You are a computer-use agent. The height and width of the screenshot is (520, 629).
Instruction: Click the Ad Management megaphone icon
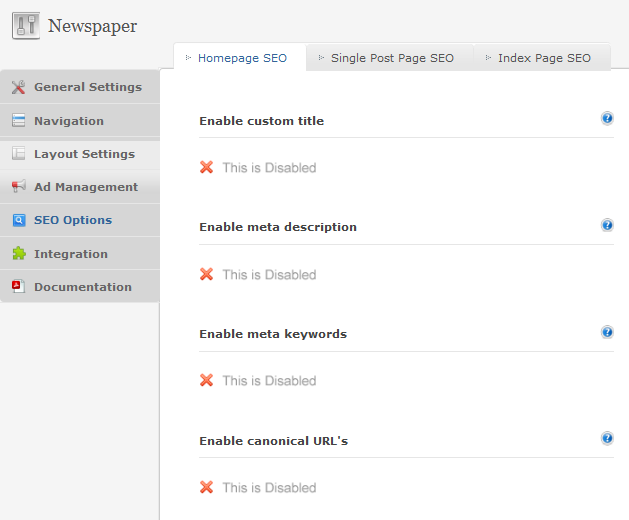[18, 186]
